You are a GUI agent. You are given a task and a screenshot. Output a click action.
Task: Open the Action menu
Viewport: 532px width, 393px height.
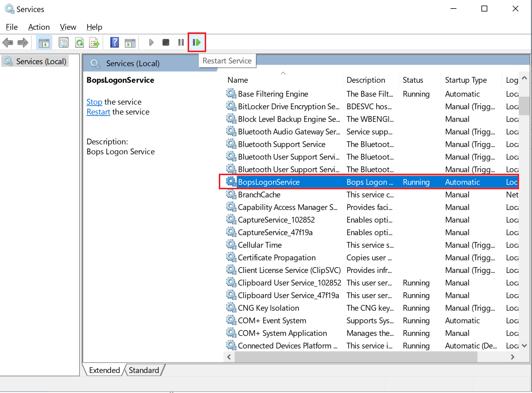coord(39,27)
